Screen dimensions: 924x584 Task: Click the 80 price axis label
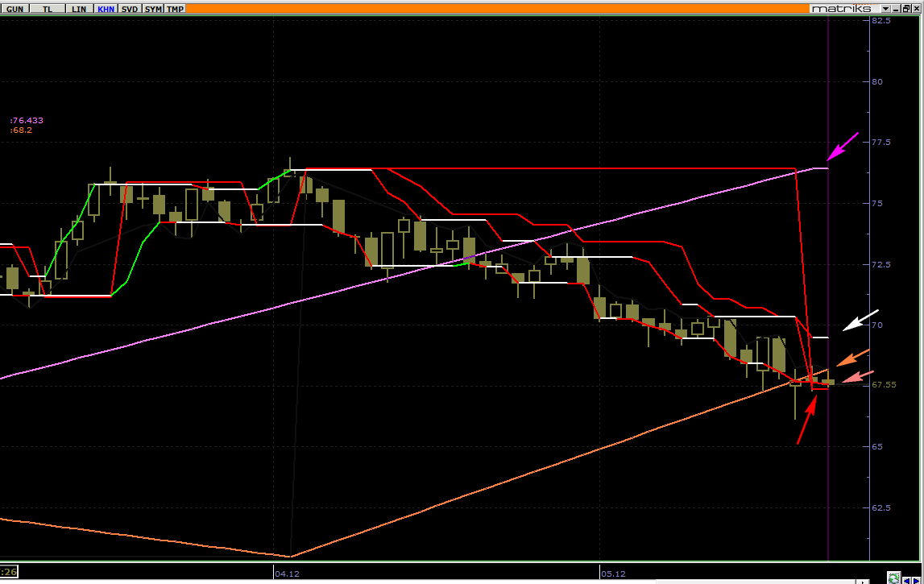(x=877, y=81)
